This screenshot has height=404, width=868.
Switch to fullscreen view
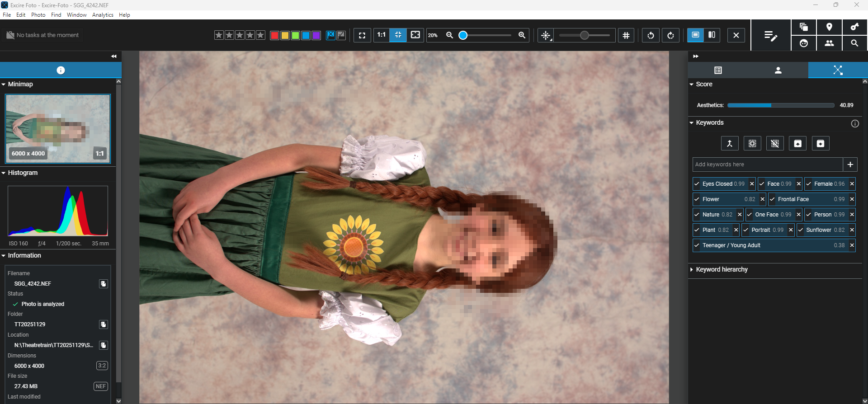point(362,35)
